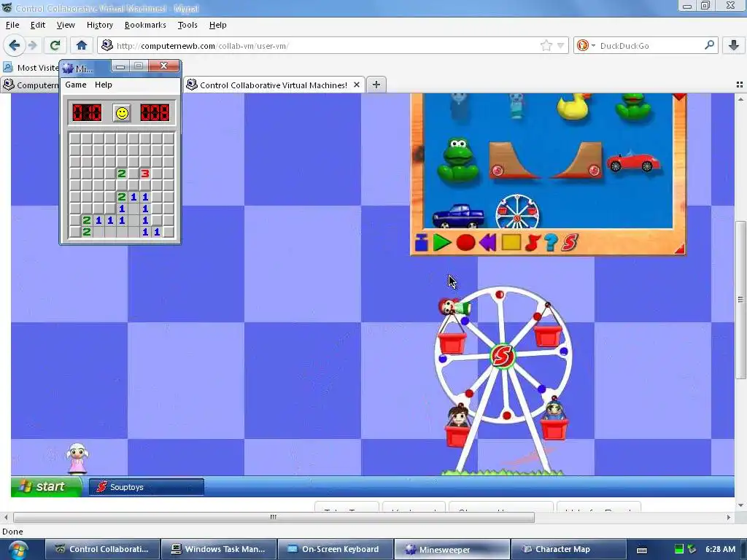Pick the blue pickup truck toy

(458, 216)
